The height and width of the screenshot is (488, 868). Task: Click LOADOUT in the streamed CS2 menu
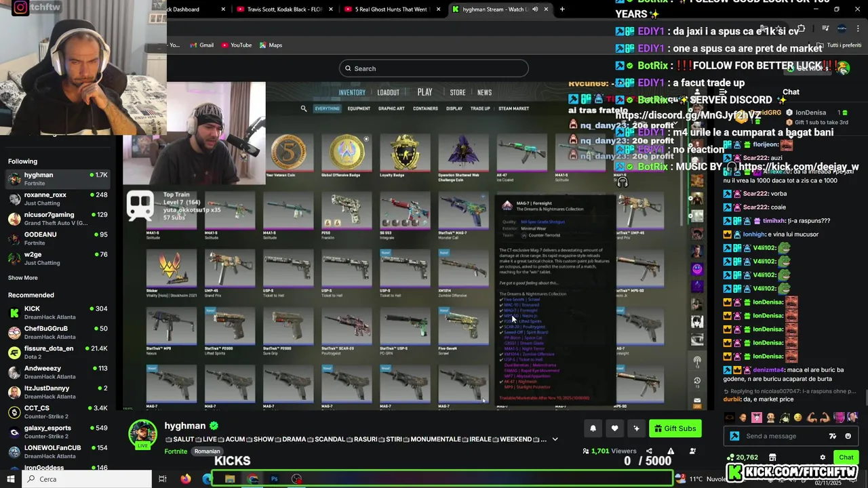click(x=388, y=93)
